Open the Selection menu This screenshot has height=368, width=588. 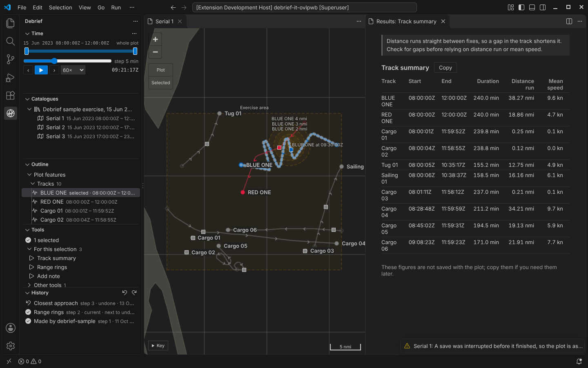point(60,7)
